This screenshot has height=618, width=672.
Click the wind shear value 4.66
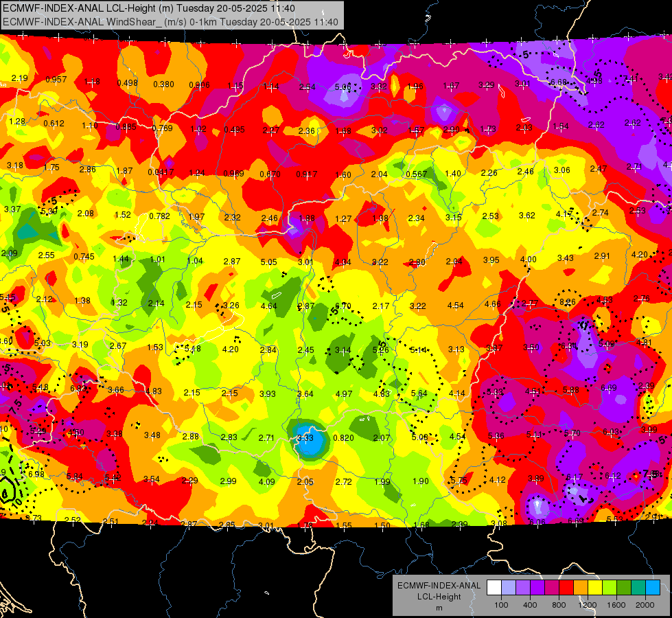tap(492, 304)
